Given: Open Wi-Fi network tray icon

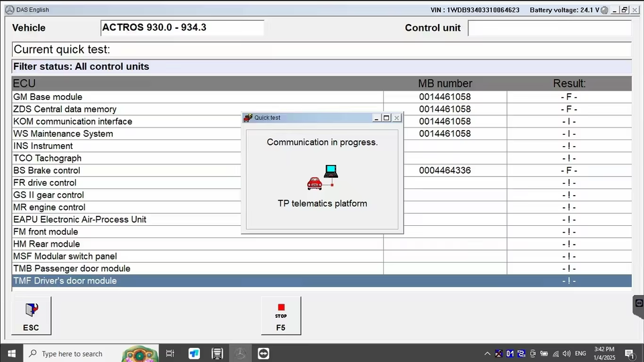Looking at the screenshot, I should point(555,353).
